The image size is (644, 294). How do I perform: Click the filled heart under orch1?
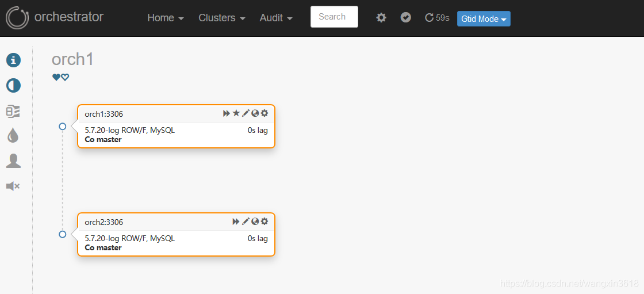pos(56,77)
